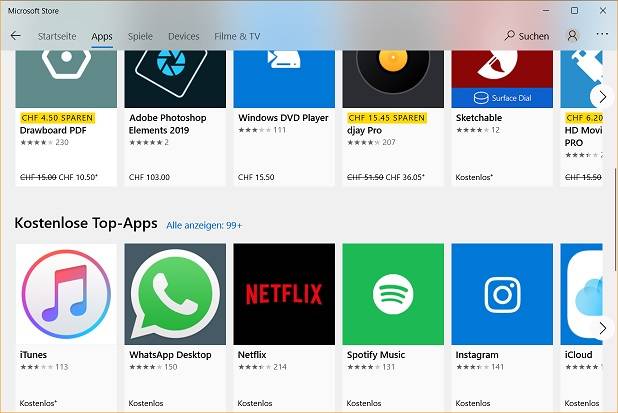Screen dimensions: 618x413
Task: Open the Netflix app tile icon
Action: pos(284,294)
